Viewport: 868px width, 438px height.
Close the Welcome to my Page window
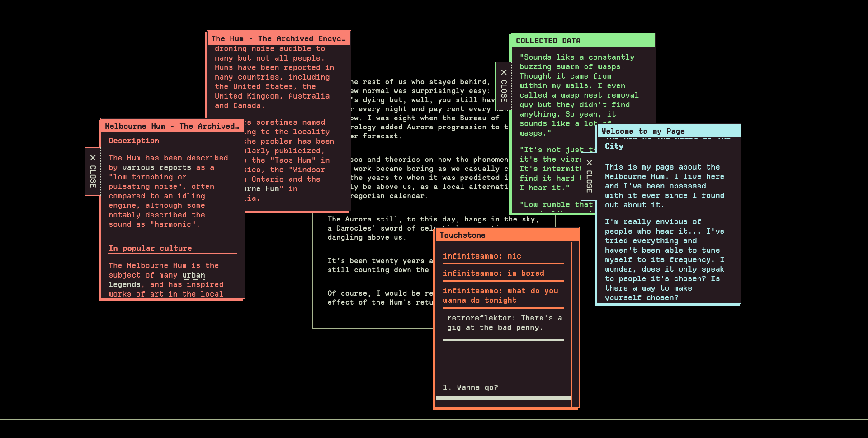pos(589,176)
